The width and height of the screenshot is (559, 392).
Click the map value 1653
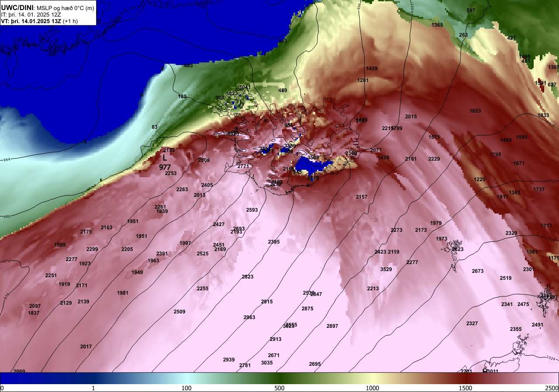pos(475,111)
